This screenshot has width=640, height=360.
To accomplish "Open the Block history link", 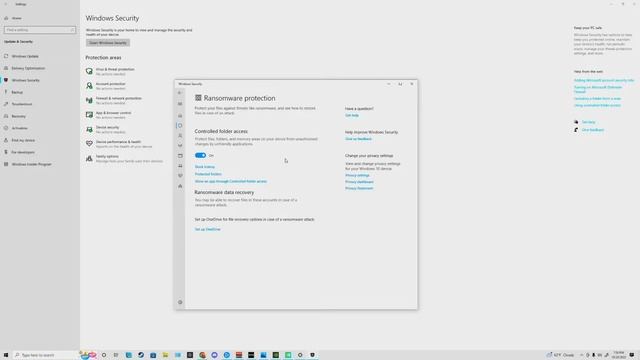I will pyautogui.click(x=204, y=167).
